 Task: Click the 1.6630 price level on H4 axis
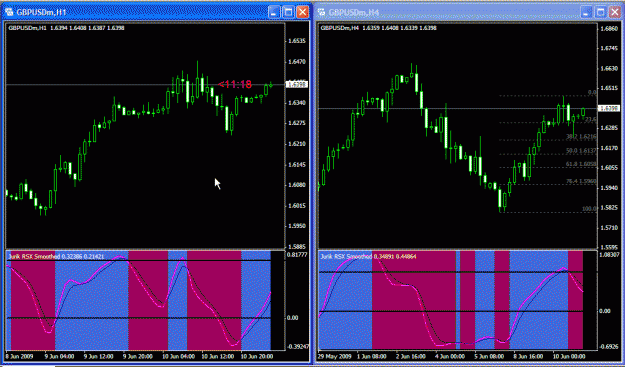609,69
